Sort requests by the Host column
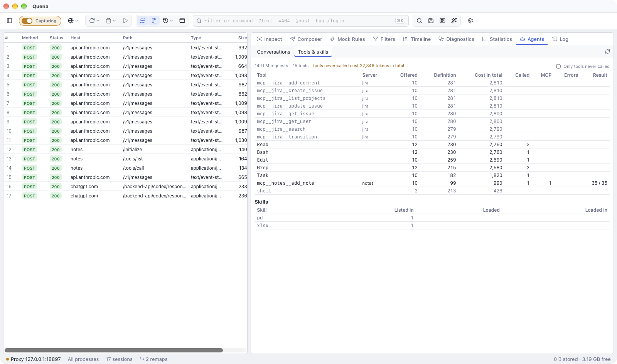617x364 pixels. (76, 38)
